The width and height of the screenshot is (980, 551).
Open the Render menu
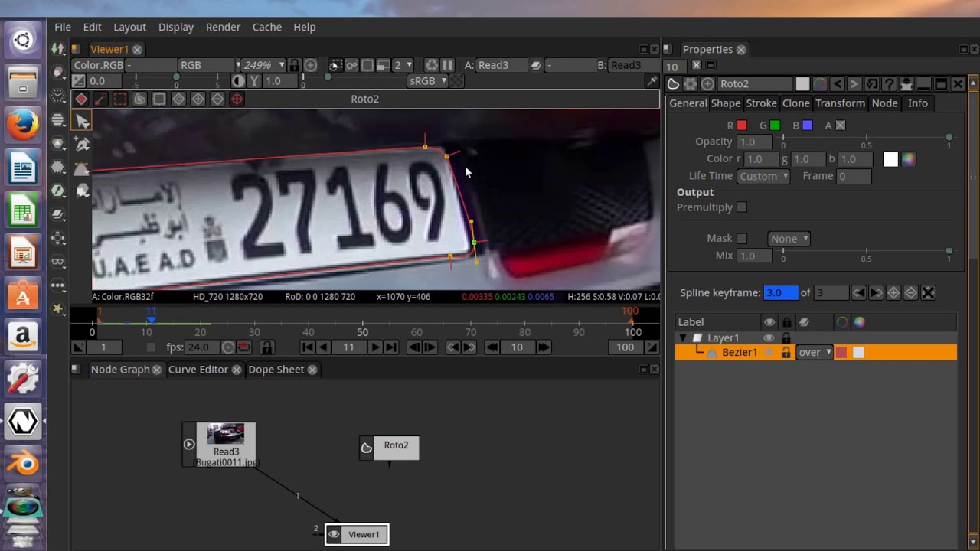click(x=223, y=27)
